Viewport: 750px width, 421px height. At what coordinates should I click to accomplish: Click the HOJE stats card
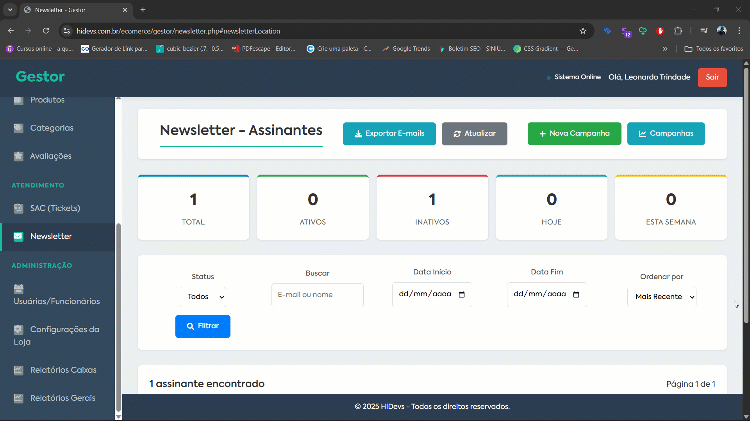pos(551,208)
